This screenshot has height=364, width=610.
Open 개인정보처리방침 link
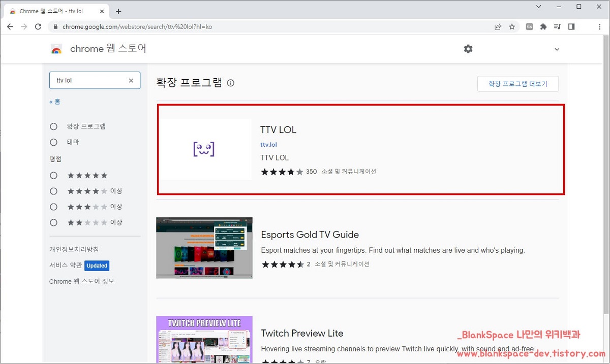click(x=74, y=249)
